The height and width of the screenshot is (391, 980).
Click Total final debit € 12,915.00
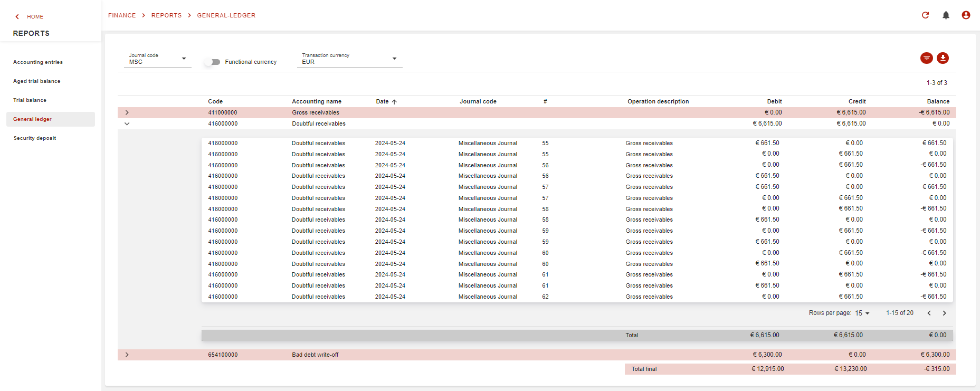(x=768, y=369)
